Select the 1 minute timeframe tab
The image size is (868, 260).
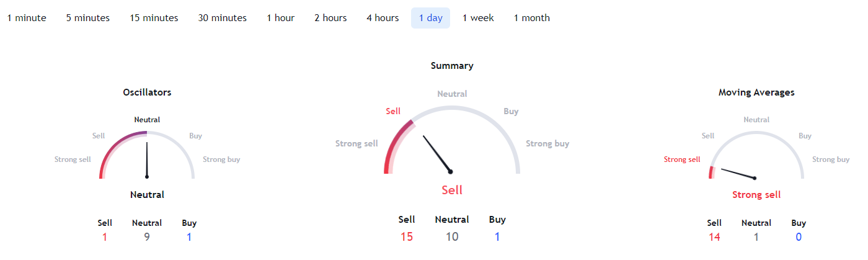(27, 18)
